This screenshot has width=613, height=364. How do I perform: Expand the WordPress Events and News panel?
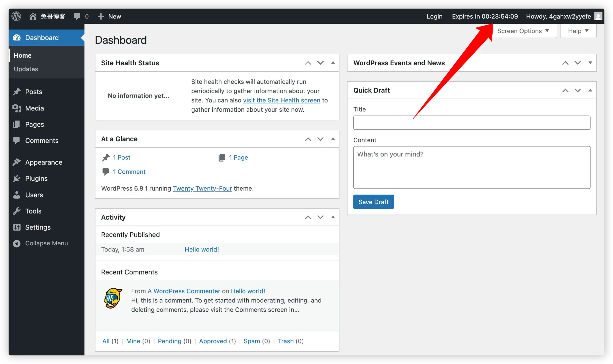coord(590,63)
